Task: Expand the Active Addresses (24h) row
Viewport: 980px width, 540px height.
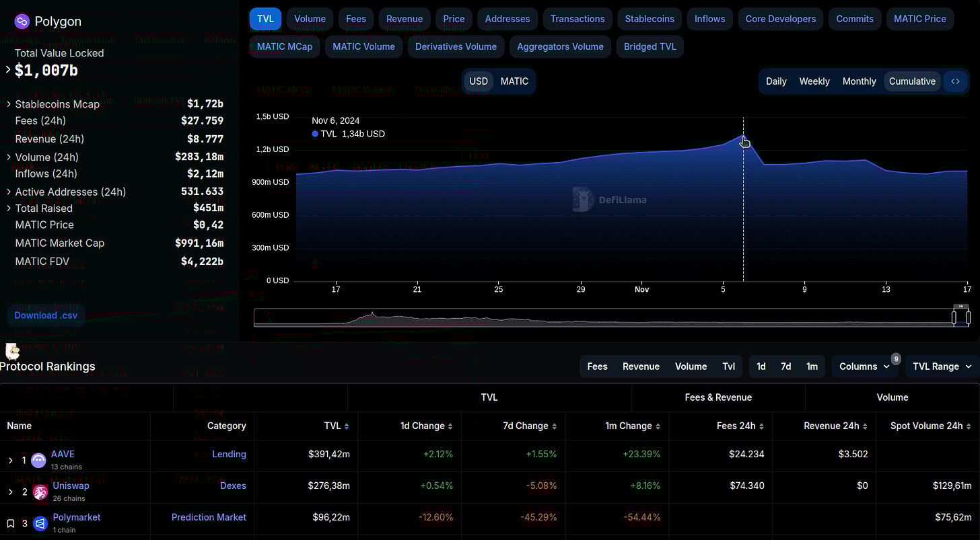Action: coord(9,192)
